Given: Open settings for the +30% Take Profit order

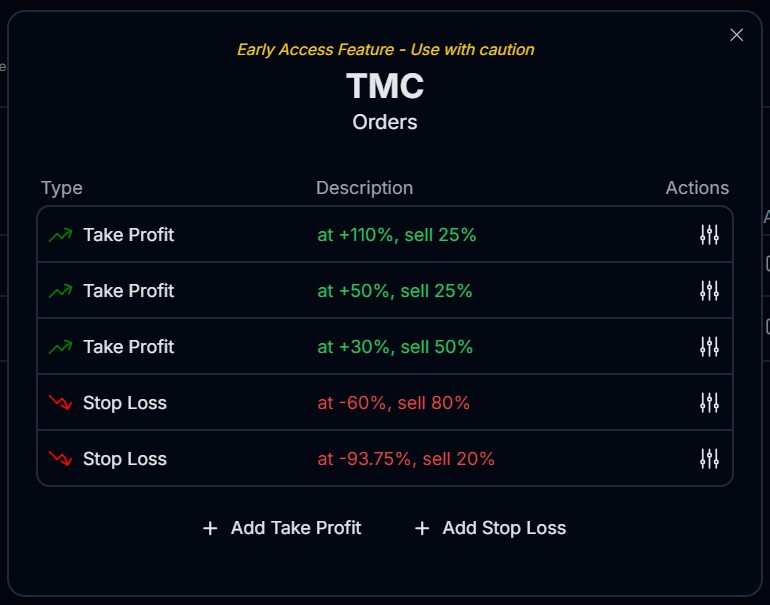Looking at the screenshot, I should pos(709,347).
